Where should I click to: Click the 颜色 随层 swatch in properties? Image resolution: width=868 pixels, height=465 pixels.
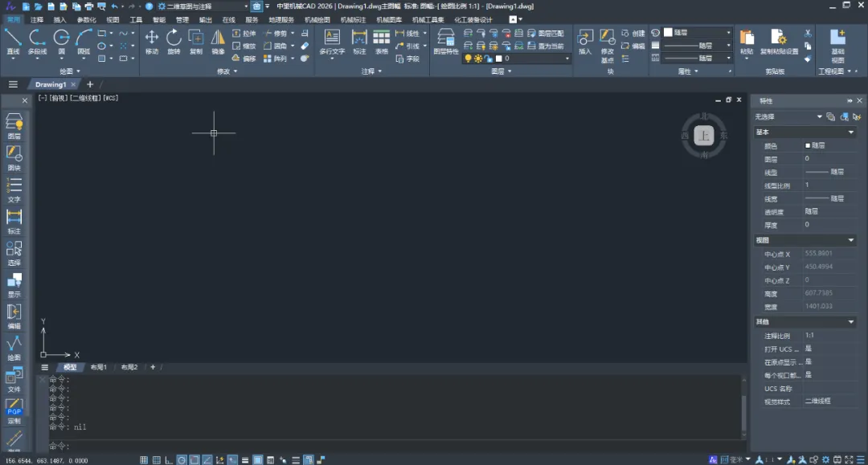point(808,145)
